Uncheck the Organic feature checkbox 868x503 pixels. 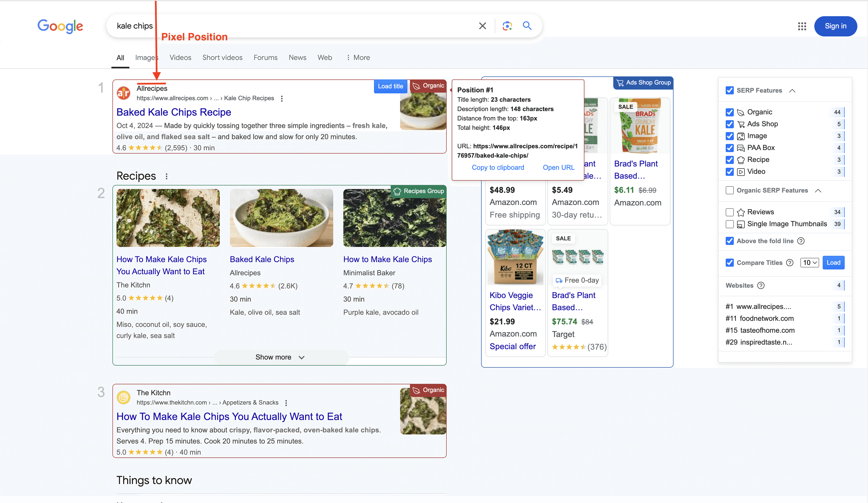(729, 112)
